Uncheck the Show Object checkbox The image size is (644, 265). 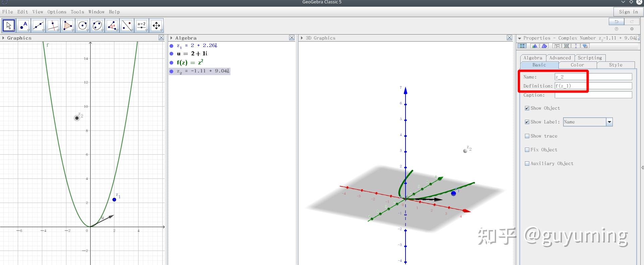point(527,108)
